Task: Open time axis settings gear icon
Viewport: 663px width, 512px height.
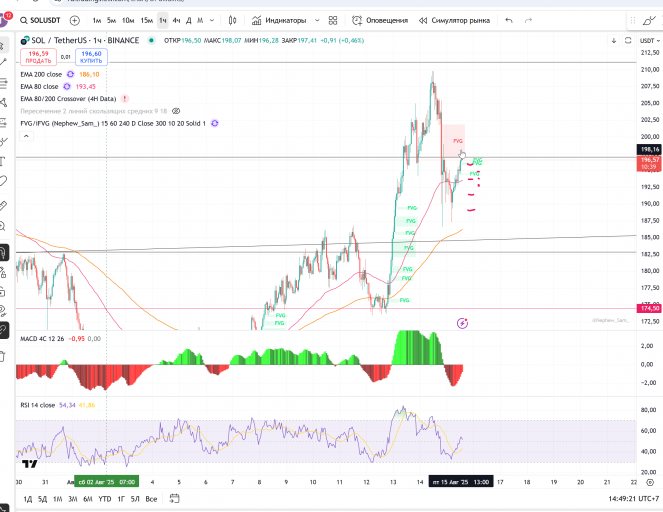Action: 650,482
